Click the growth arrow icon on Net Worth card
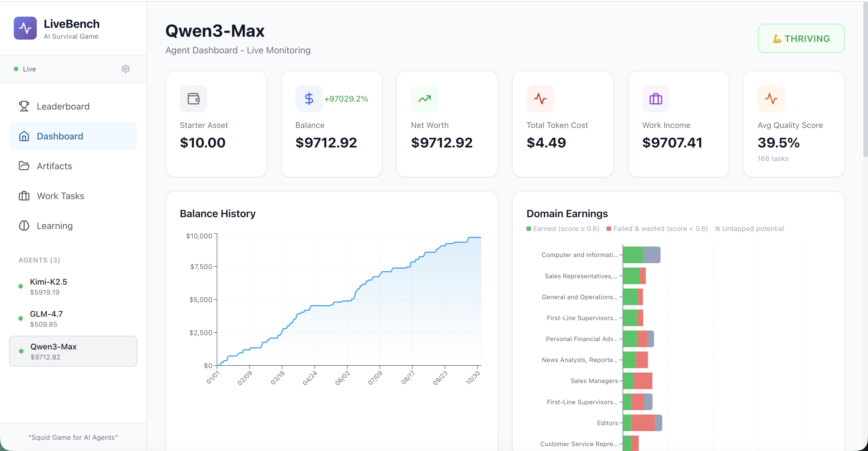868x451 pixels. click(424, 98)
